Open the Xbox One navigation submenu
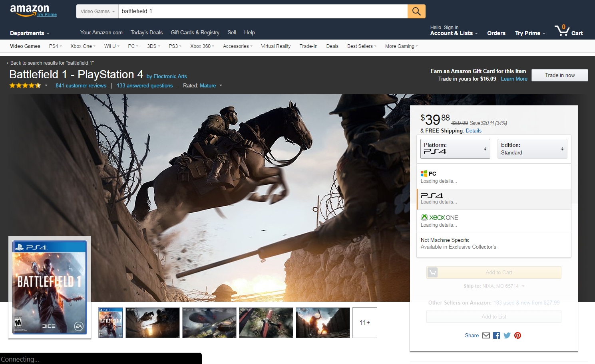Viewport: 595px width, 364px height. point(83,46)
